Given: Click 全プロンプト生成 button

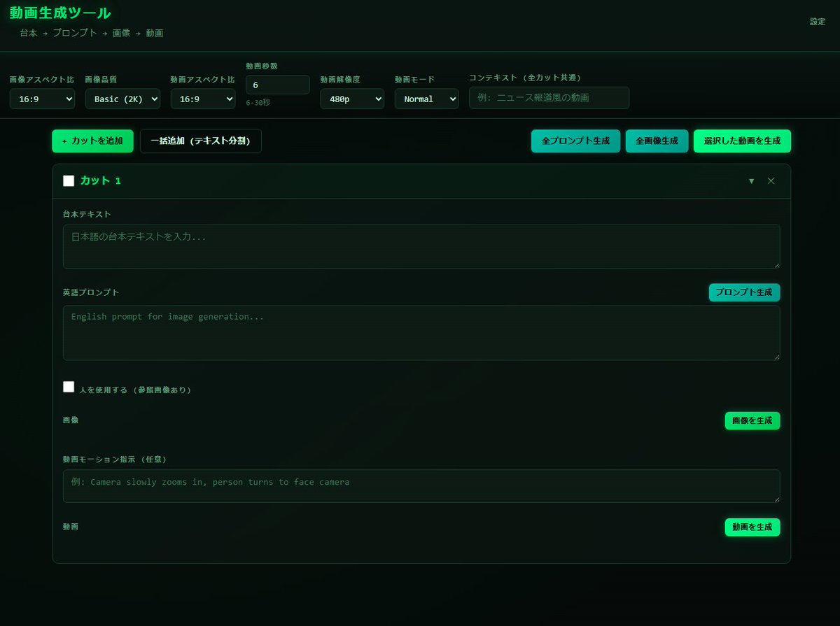Looking at the screenshot, I should click(575, 141).
